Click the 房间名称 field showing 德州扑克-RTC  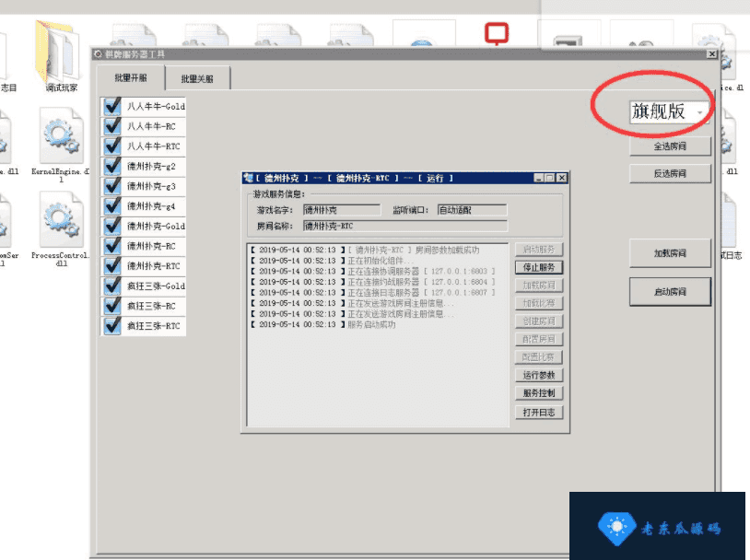click(x=405, y=226)
